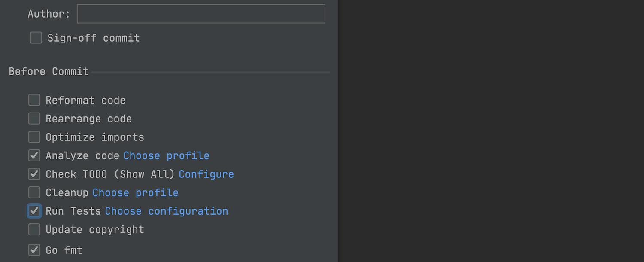Click the Update copyright label text
This screenshot has width=644, height=262.
(x=95, y=229)
